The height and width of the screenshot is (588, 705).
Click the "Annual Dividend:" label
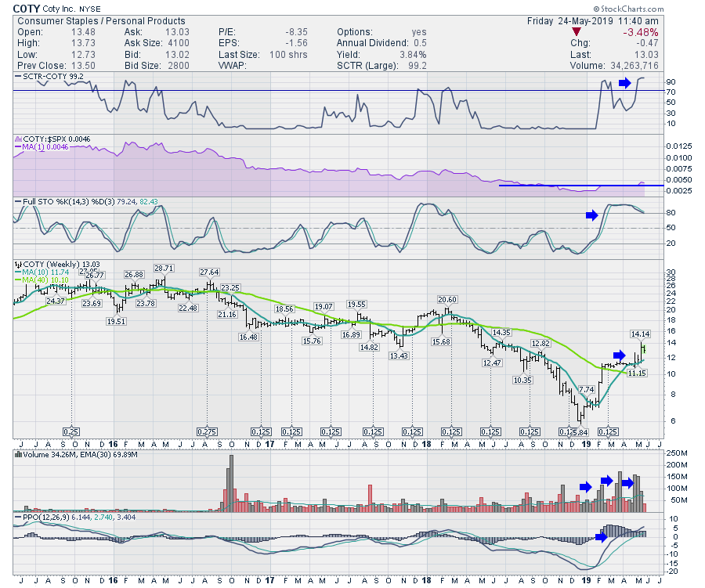[x=373, y=43]
